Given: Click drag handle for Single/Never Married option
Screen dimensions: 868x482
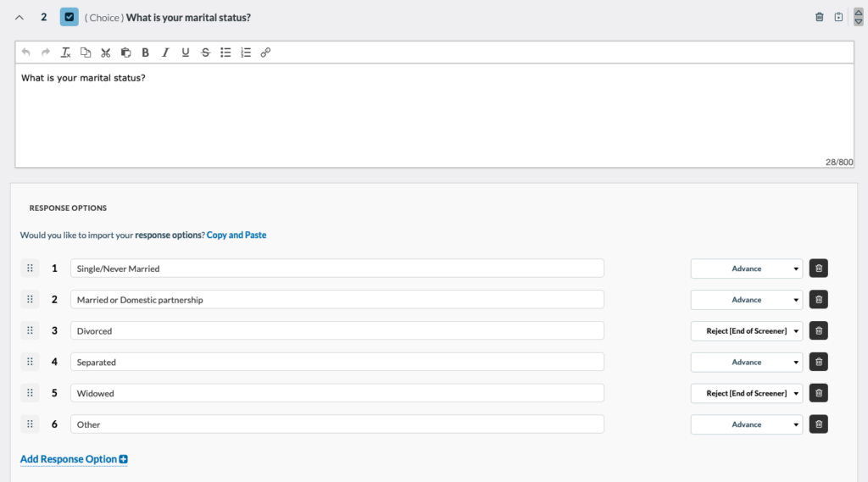Looking at the screenshot, I should click(30, 269).
